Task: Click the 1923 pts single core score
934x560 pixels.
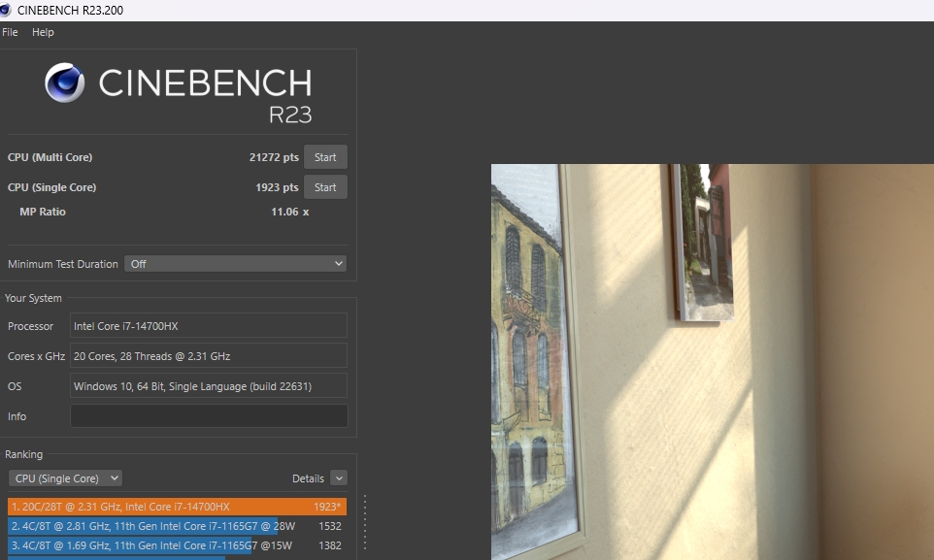Action: (277, 187)
